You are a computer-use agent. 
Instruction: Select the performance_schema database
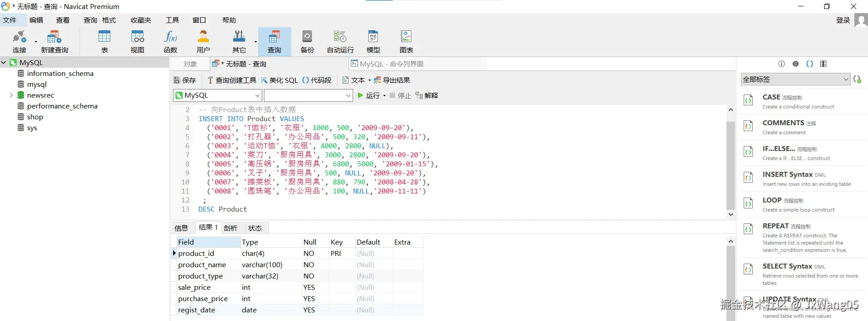pyautogui.click(x=62, y=106)
